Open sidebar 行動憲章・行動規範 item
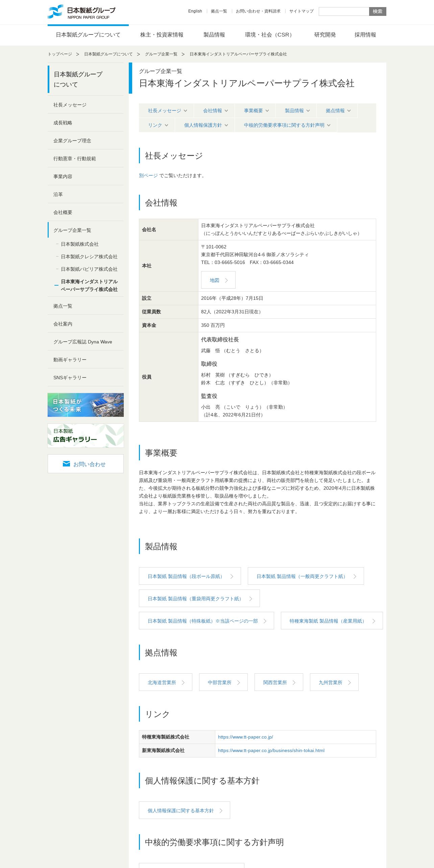The width and height of the screenshot is (434, 868). tap(86, 159)
